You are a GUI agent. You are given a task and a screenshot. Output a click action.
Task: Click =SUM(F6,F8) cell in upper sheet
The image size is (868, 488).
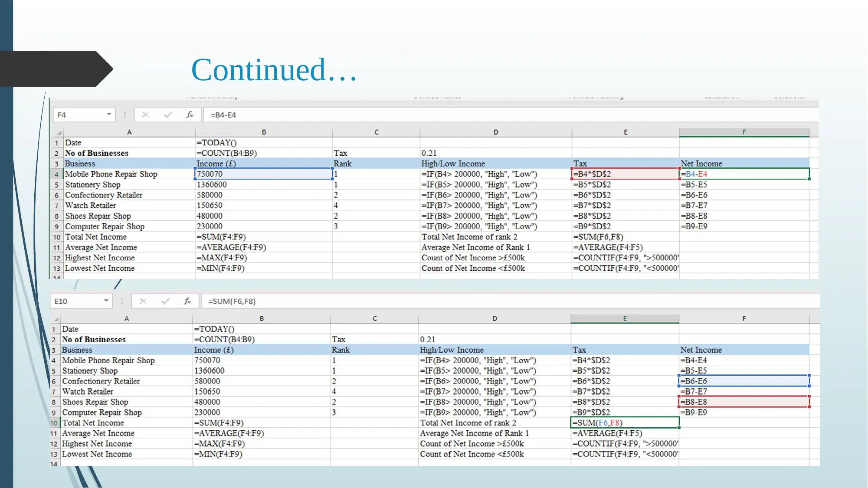point(626,237)
